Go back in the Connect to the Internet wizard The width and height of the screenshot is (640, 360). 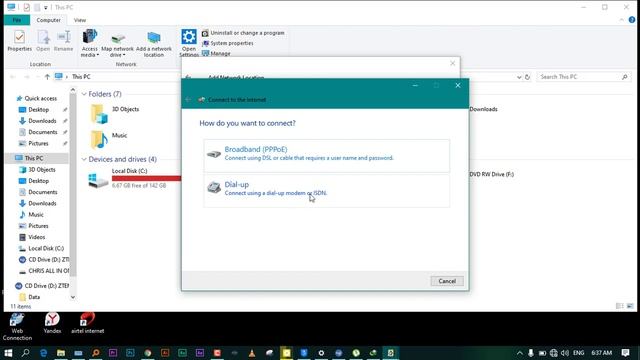188,100
